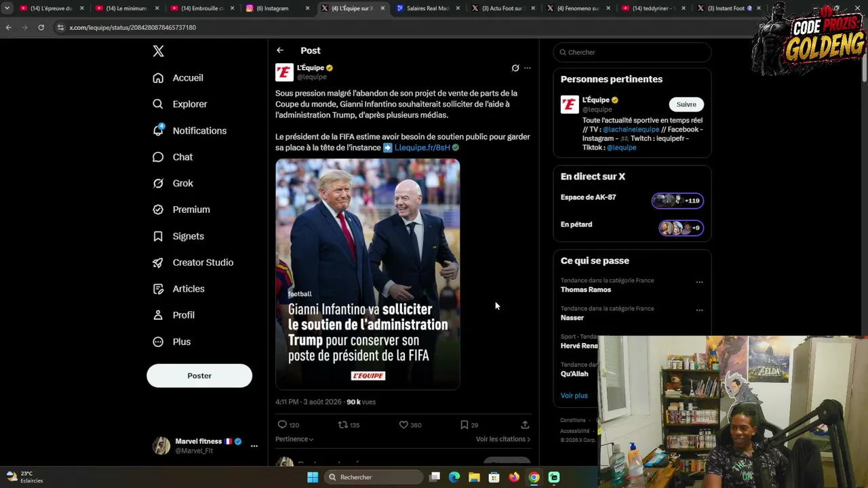Open the @lachainelequipe mention link
Screen dimensions: 868x488
[631, 129]
